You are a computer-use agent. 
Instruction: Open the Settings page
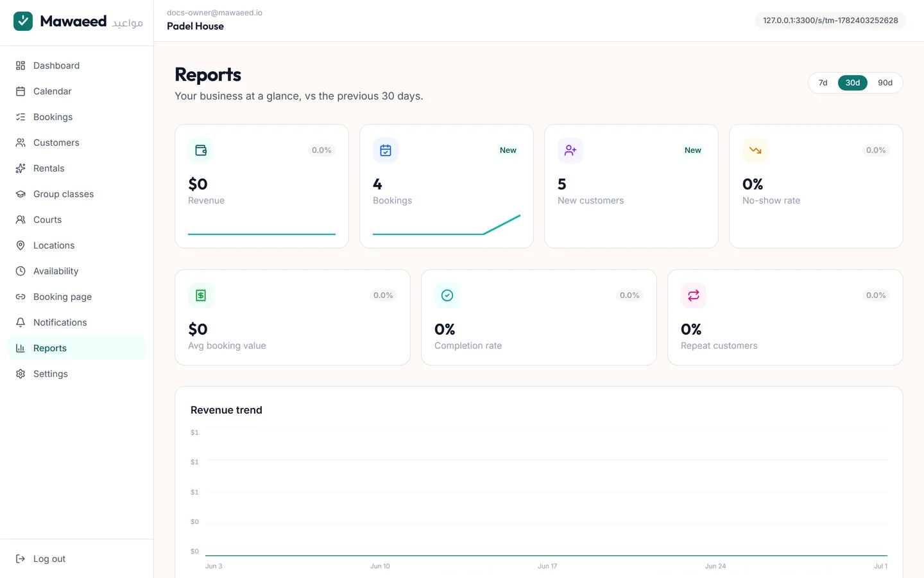coord(77,374)
